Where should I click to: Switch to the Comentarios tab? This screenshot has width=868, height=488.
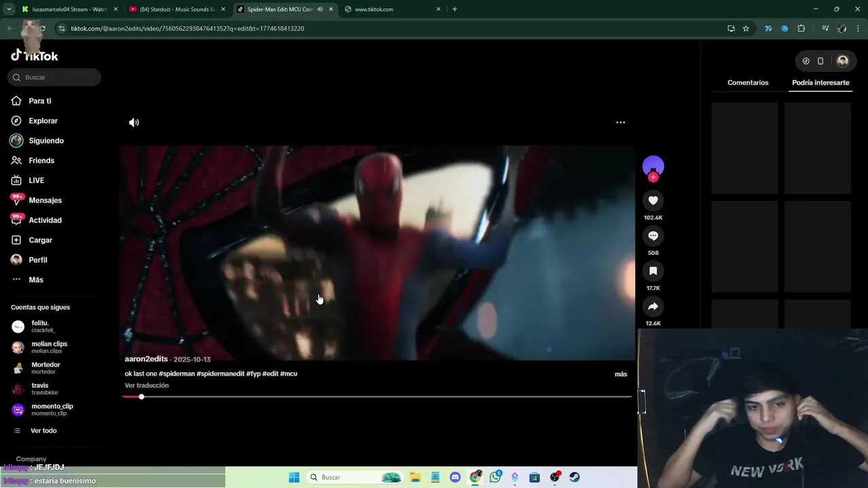point(748,83)
